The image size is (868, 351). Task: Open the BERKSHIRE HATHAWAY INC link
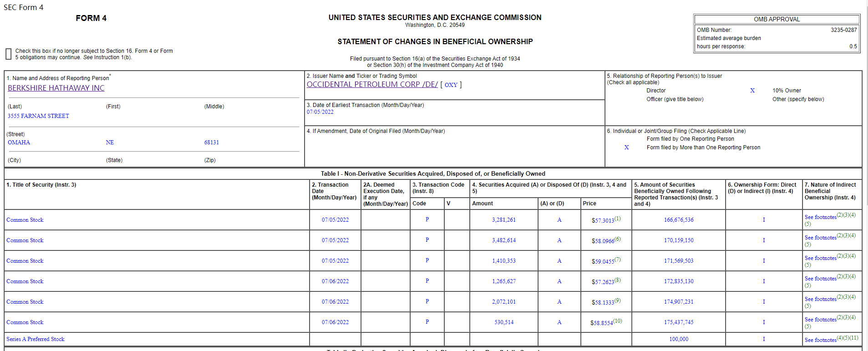pos(56,88)
